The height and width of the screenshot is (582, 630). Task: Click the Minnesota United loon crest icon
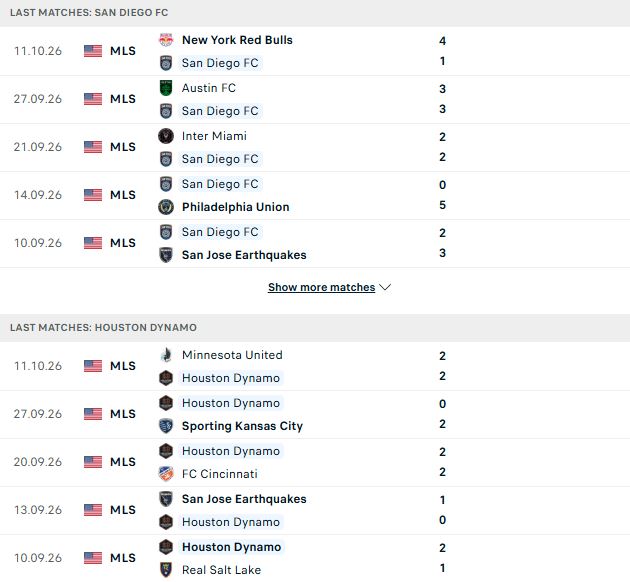tap(166, 355)
